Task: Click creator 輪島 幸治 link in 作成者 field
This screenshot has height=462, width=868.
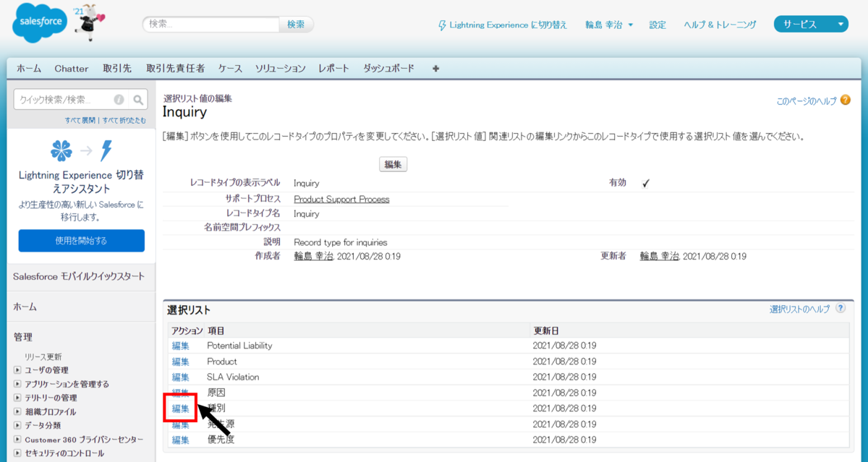Action: pos(313,256)
